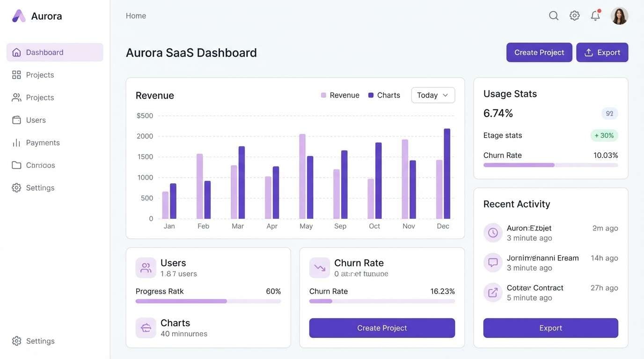Click the notifications bell icon
The height and width of the screenshot is (359, 644).
pos(594,14)
